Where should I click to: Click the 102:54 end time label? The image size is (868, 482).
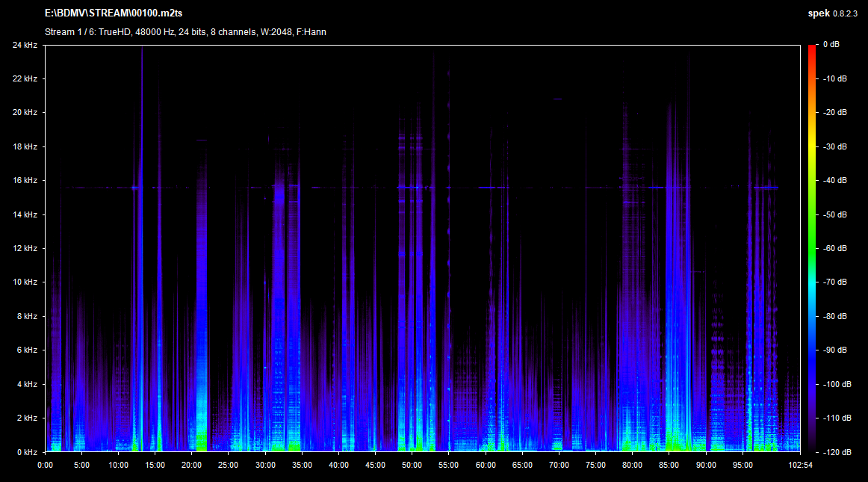800,464
